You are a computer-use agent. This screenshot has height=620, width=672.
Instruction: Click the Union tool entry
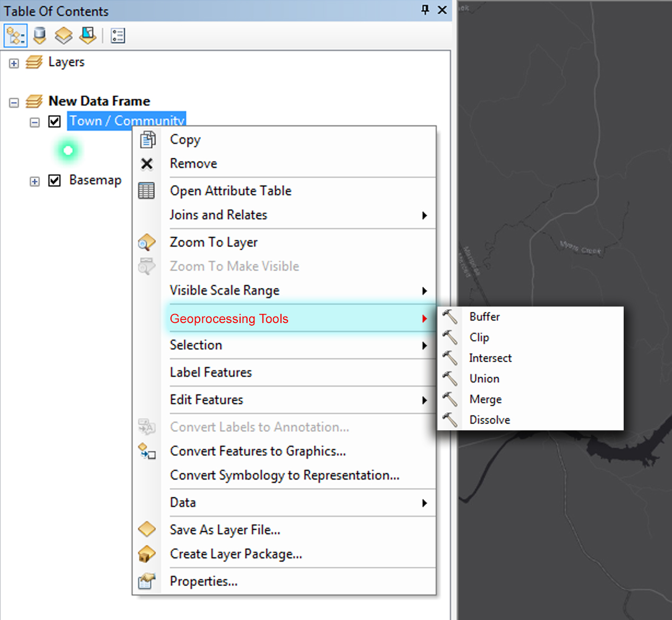point(484,378)
